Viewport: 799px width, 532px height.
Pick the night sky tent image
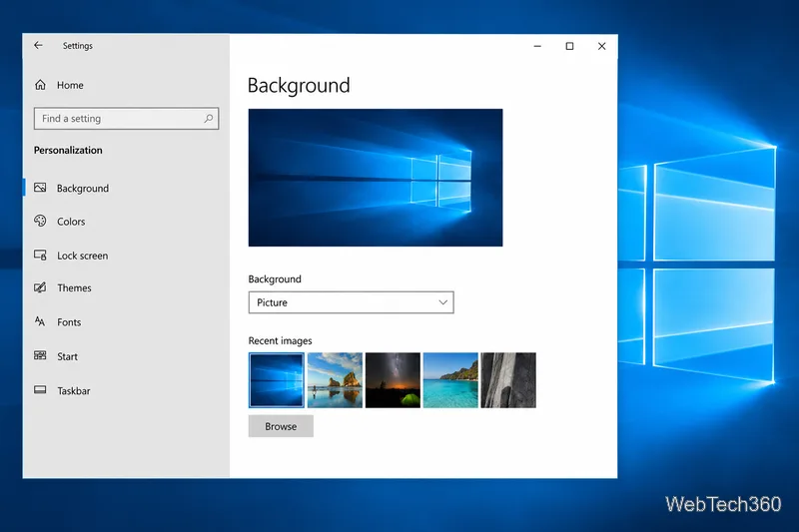coord(393,380)
